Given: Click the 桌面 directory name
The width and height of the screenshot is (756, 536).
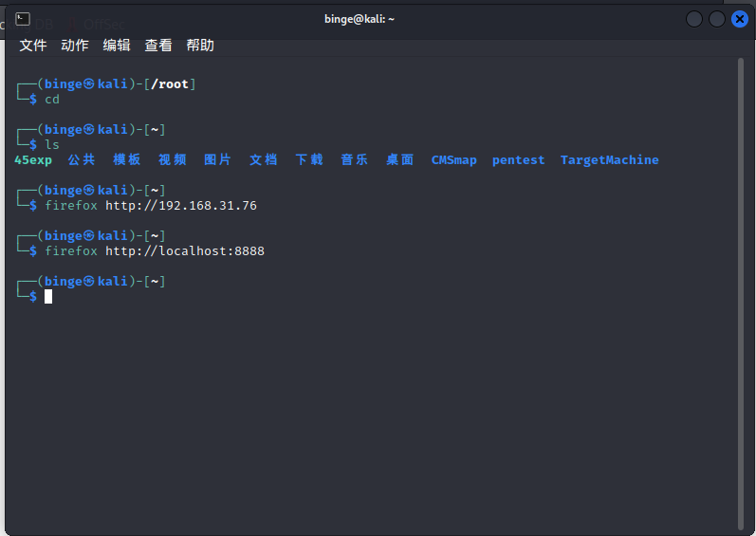Looking at the screenshot, I should pos(399,159).
